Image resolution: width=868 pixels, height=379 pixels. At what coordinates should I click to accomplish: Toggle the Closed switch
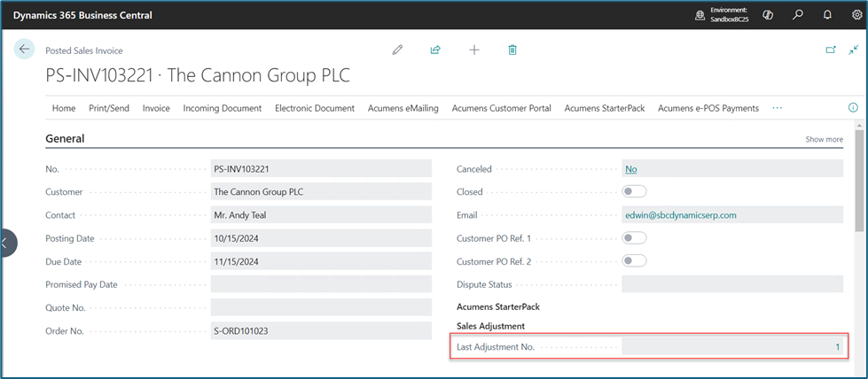tap(635, 192)
